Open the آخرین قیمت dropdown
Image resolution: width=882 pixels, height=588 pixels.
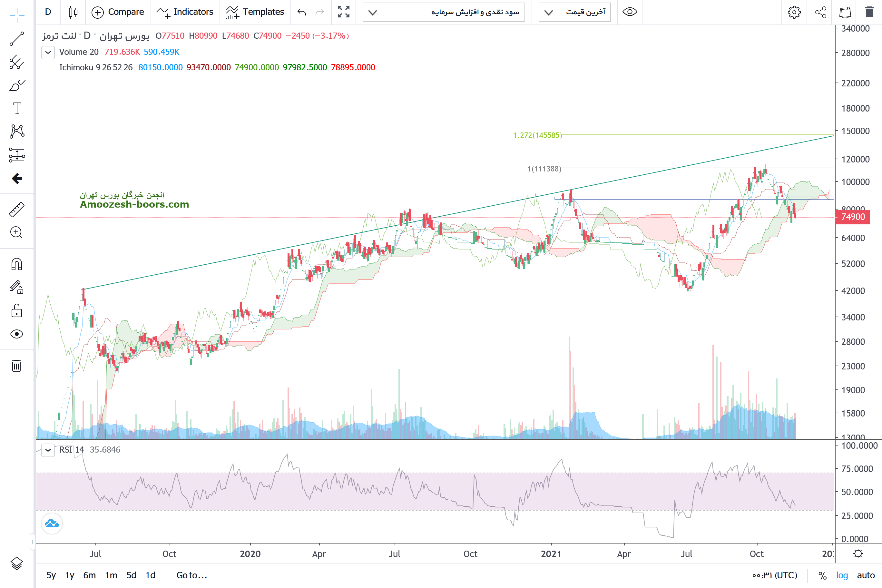tap(574, 12)
